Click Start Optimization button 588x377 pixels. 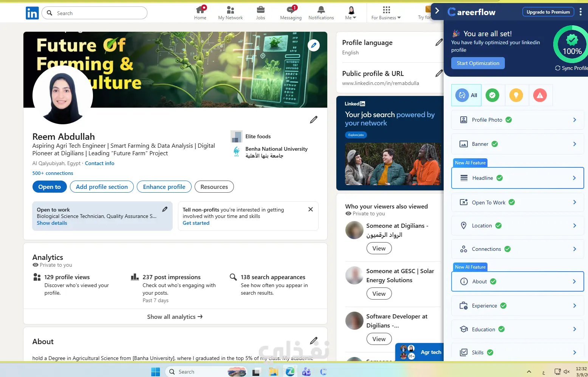pyautogui.click(x=478, y=63)
